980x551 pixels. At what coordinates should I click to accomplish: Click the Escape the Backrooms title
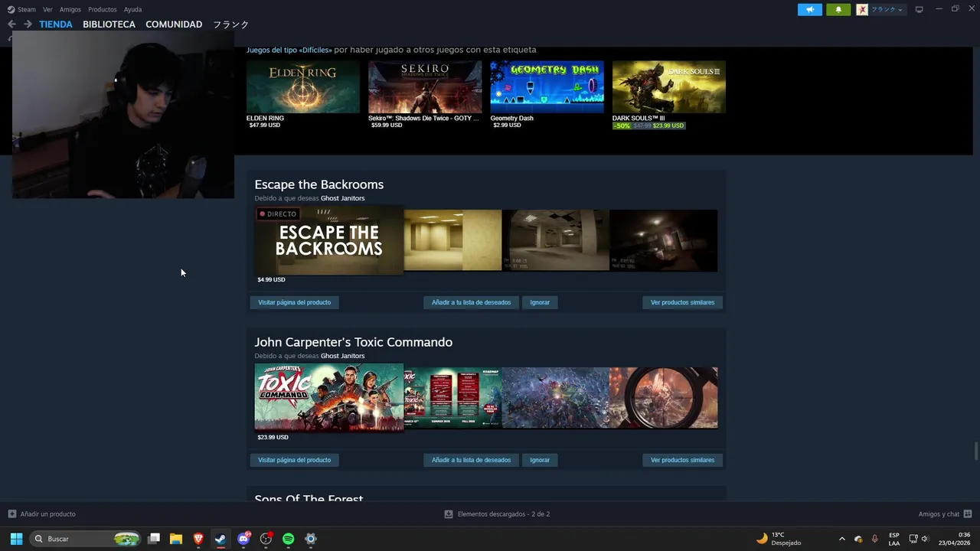pyautogui.click(x=319, y=184)
